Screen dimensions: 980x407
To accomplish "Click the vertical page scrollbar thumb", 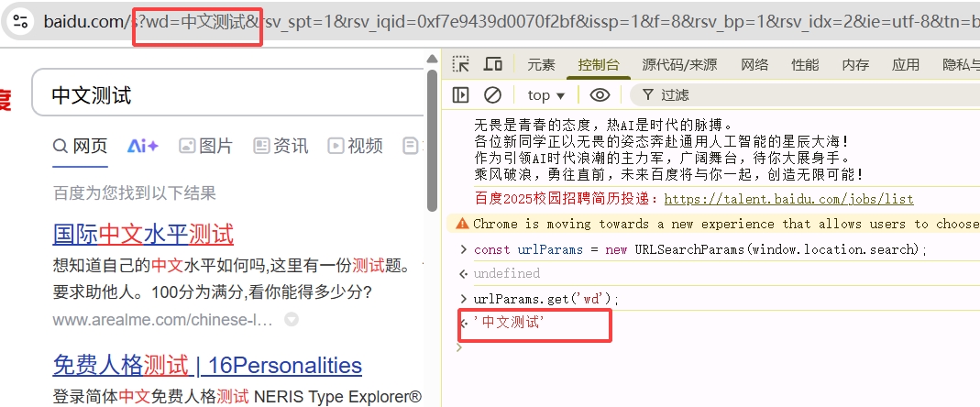I will tap(432, 140).
